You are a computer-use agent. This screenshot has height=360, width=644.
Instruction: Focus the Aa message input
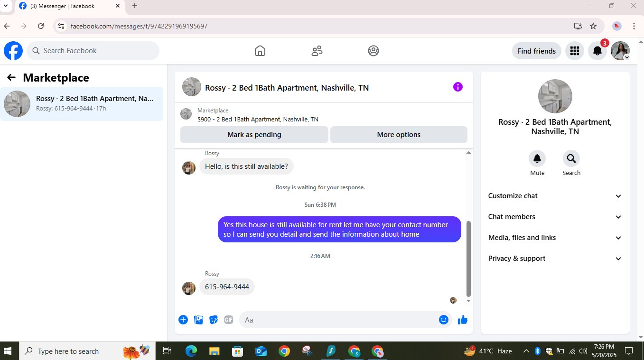tap(340, 320)
